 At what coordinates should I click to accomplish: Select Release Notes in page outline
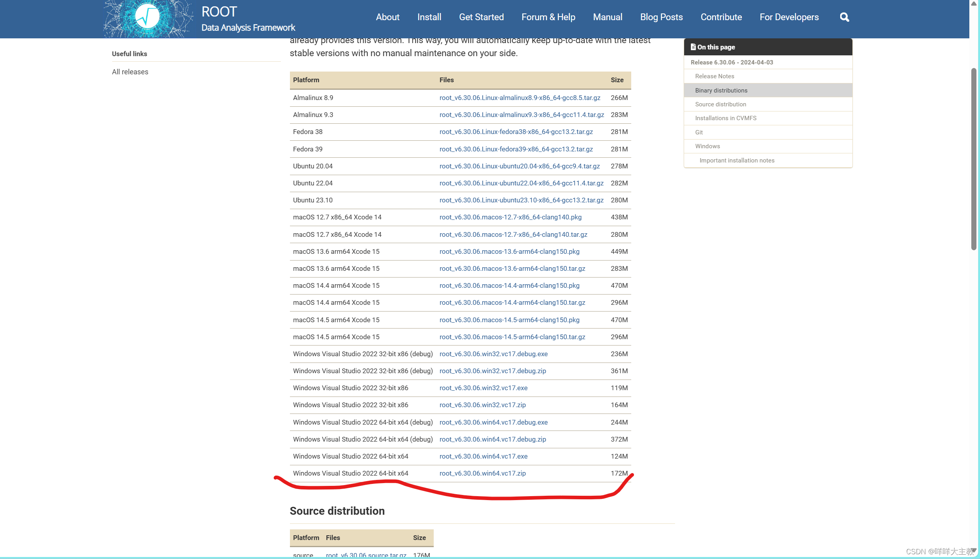click(714, 76)
